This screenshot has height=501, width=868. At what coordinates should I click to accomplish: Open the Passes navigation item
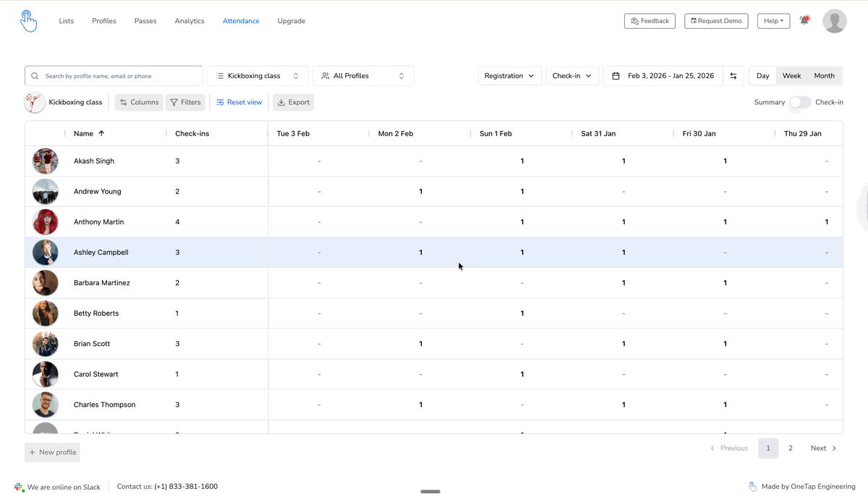145,21
